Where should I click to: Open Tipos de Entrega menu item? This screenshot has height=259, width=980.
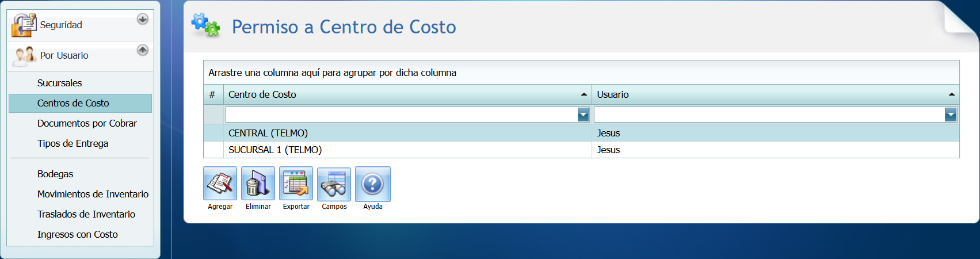click(73, 143)
